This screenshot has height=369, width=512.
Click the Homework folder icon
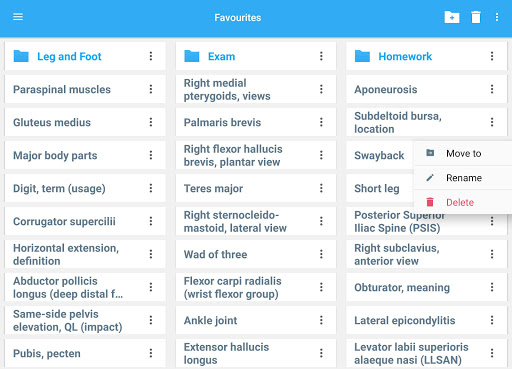coord(362,56)
